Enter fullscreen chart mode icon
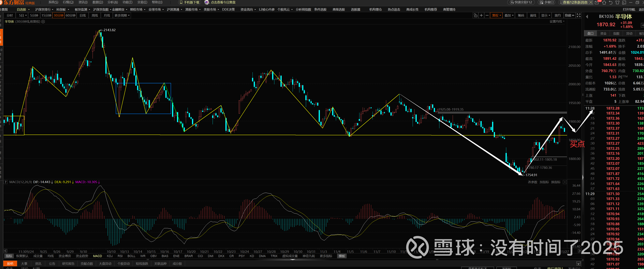 [x=579, y=16]
